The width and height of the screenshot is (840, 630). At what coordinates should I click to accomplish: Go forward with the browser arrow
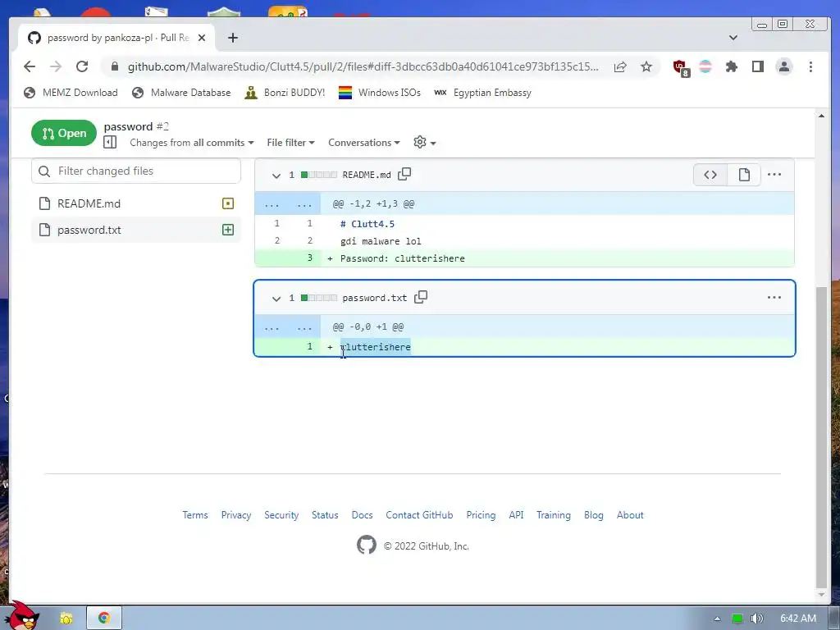(56, 66)
